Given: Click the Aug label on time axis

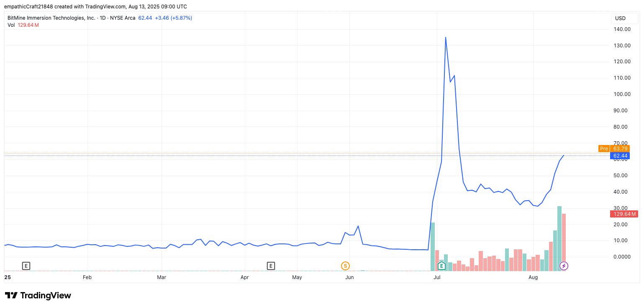Looking at the screenshot, I should [x=533, y=277].
